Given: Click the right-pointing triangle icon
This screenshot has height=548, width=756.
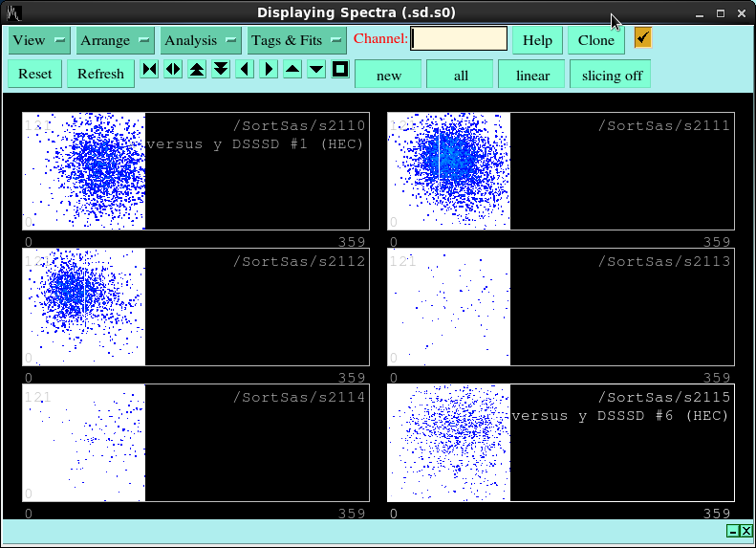Looking at the screenshot, I should 269,70.
